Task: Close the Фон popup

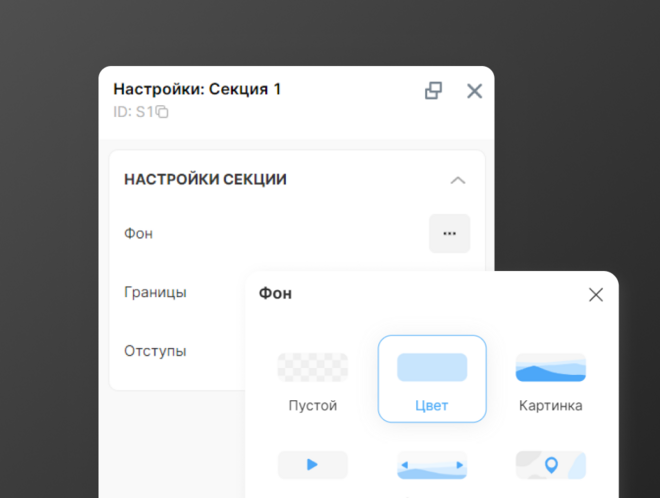Action: pos(596,295)
